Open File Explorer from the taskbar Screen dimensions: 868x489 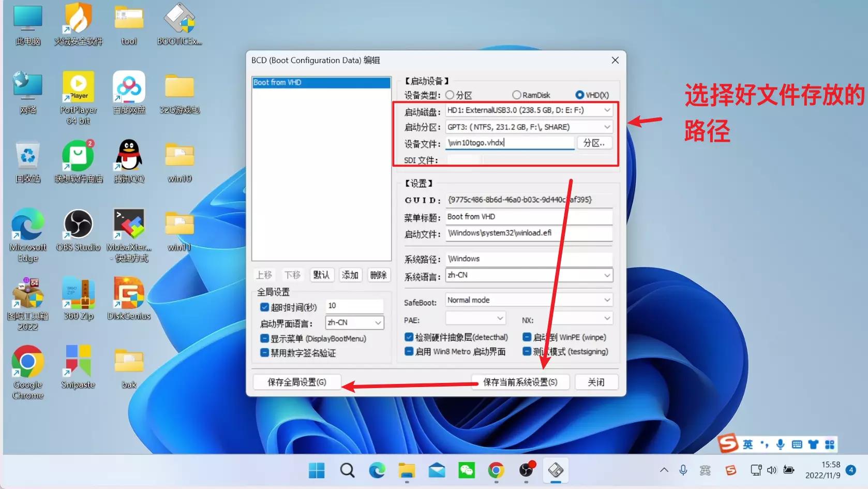[407, 470]
